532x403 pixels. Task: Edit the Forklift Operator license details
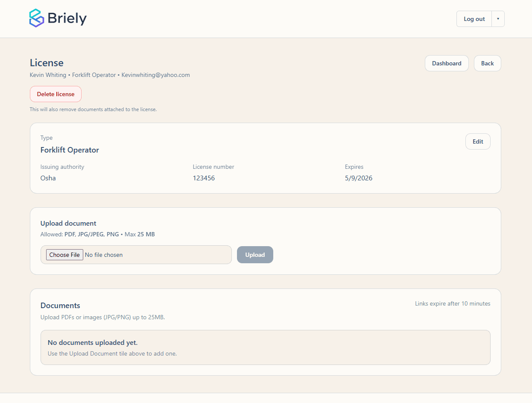[x=478, y=141]
